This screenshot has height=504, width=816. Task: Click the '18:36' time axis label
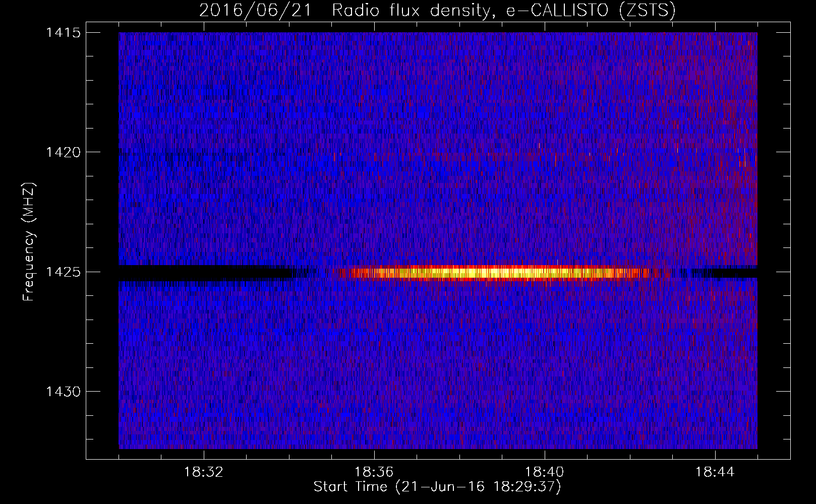374,472
